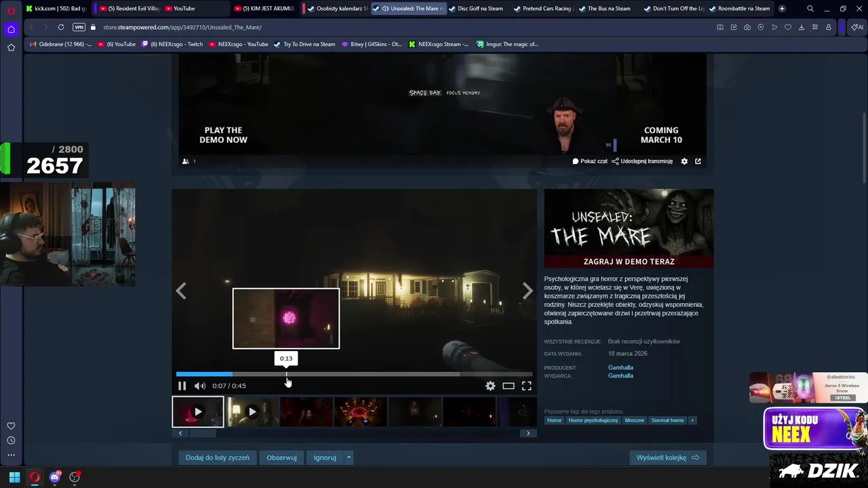
Task: Open the Gamhalla producent link
Action: [x=620, y=367]
